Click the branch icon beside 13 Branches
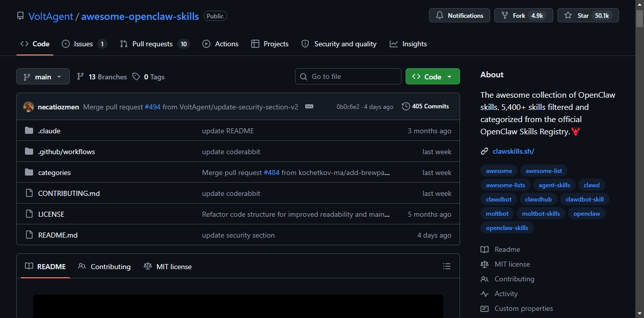Screen dimensions: 644x318 point(81,77)
